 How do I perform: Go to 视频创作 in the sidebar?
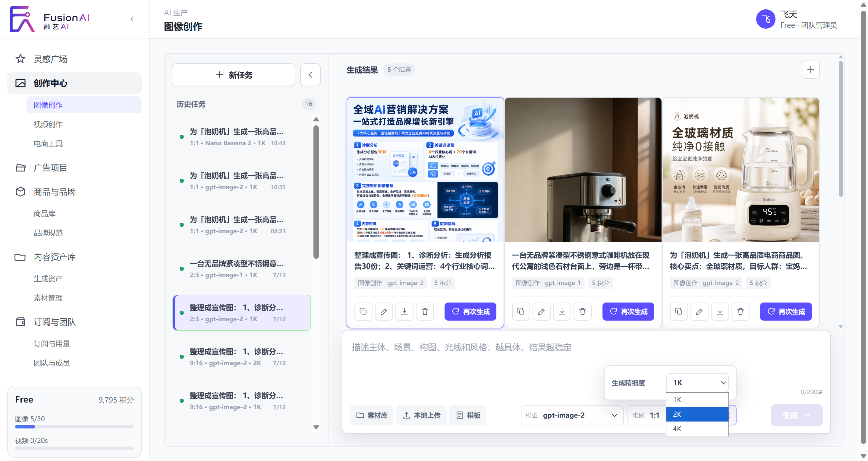[84, 124]
